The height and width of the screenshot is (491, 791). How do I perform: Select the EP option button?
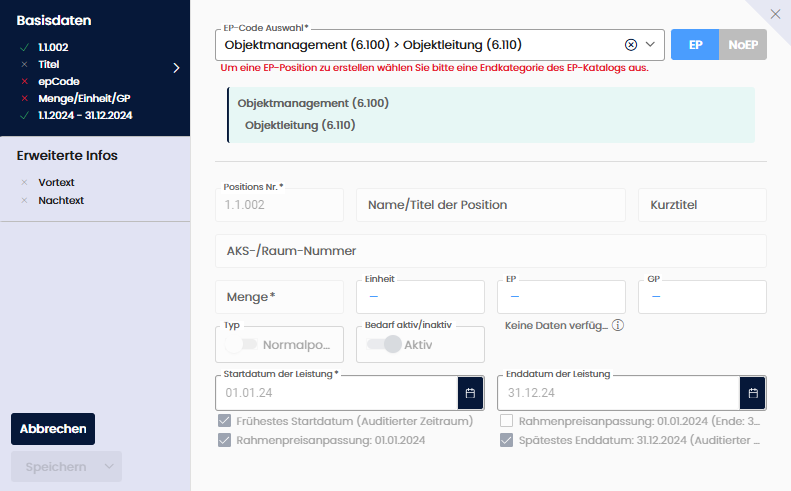pos(695,45)
